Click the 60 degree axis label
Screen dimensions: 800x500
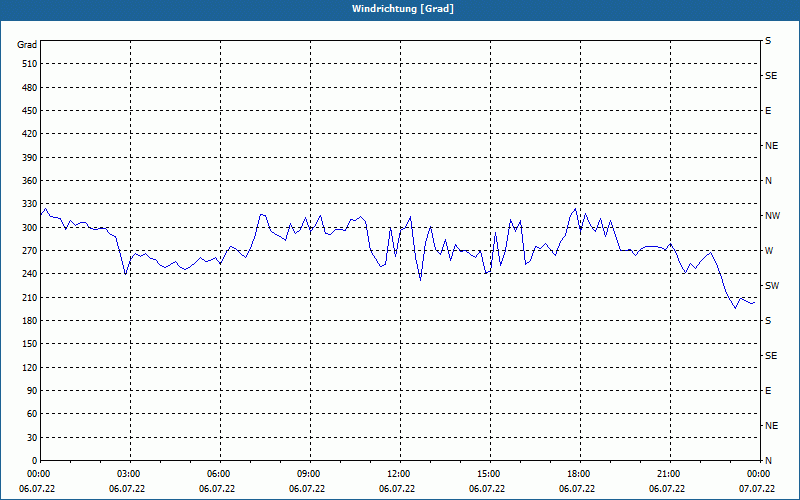coord(32,414)
